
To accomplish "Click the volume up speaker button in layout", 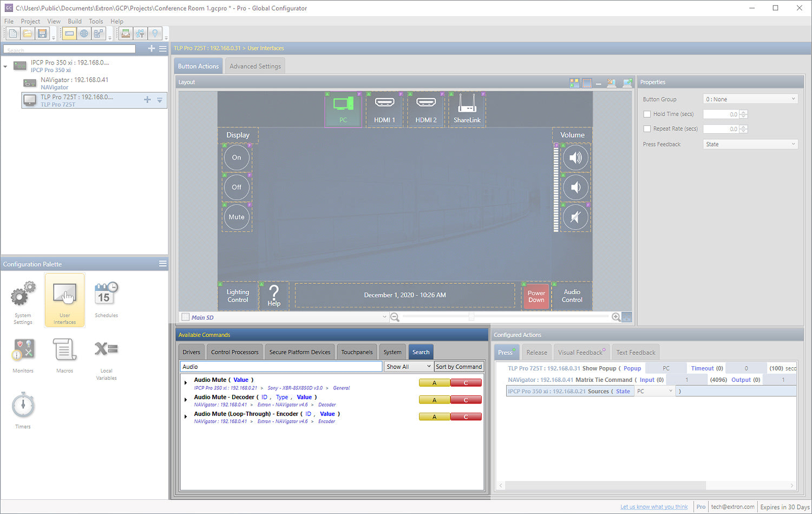I will tap(575, 158).
